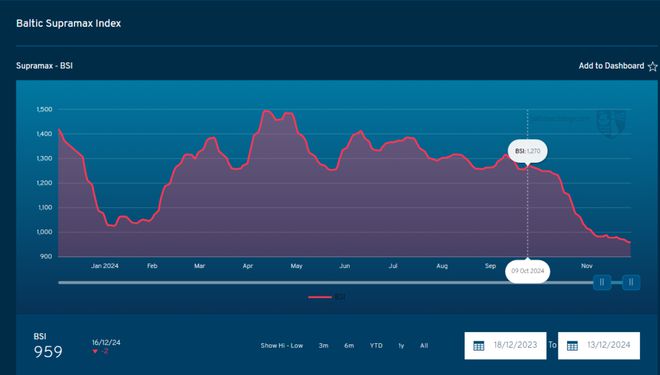Click the Jun axis label
Viewport: 660px width, 375px height.
(x=345, y=266)
